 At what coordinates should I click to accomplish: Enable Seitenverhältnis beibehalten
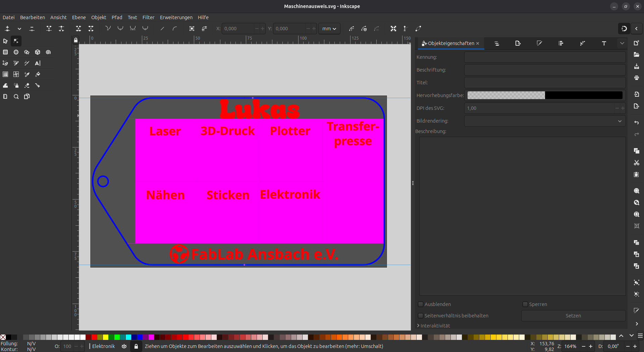pyautogui.click(x=420, y=316)
